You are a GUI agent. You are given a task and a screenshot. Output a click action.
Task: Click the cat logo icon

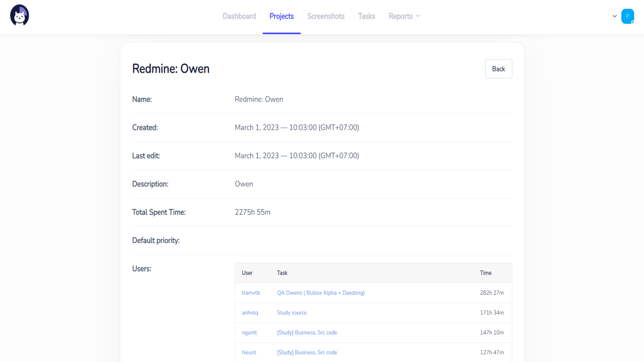click(x=19, y=15)
